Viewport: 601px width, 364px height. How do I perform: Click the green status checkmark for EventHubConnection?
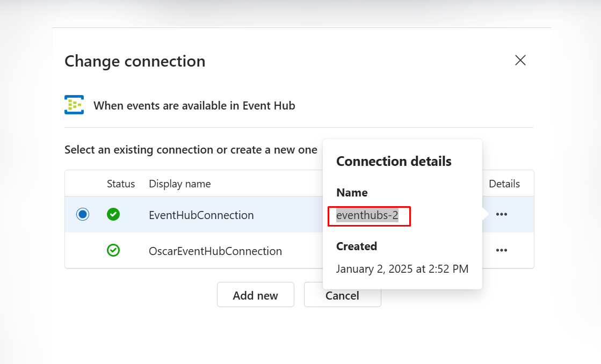[x=113, y=215]
